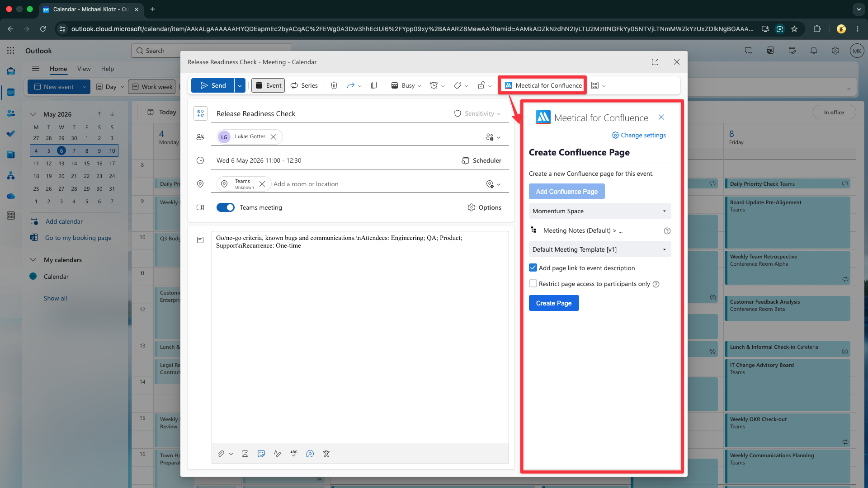Open Teams meeting Options
The width and height of the screenshot is (868, 488).
pyautogui.click(x=485, y=207)
